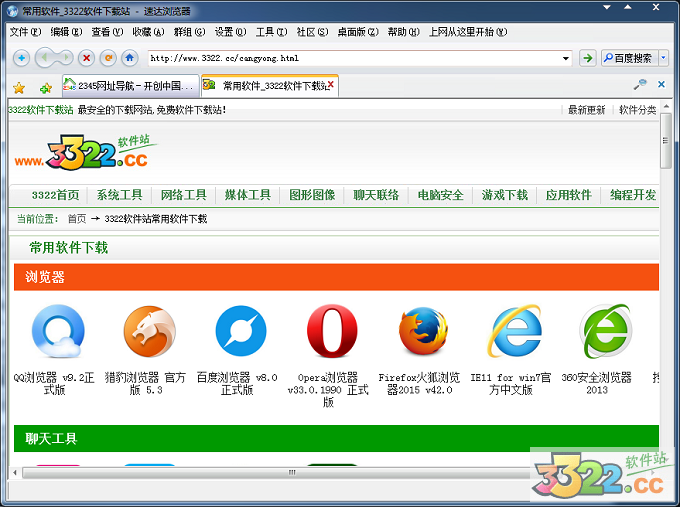
Task: Open the 上网从这里开始(Y) menu
Action: tap(468, 32)
